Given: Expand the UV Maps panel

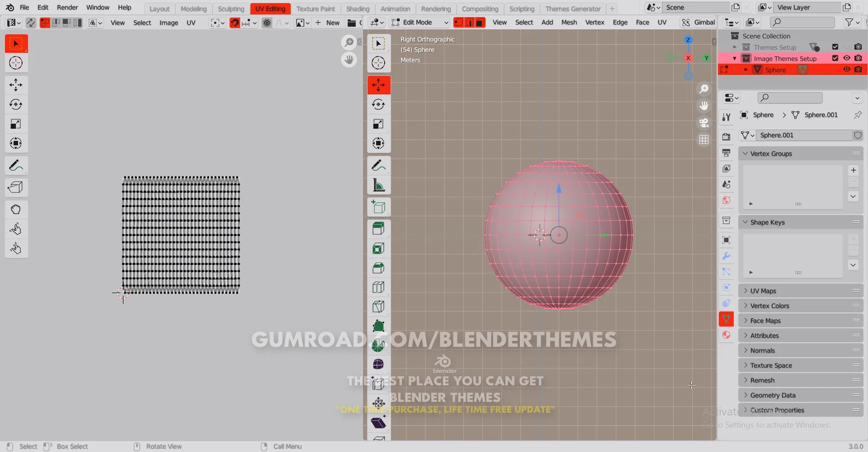Looking at the screenshot, I should pyautogui.click(x=801, y=291).
